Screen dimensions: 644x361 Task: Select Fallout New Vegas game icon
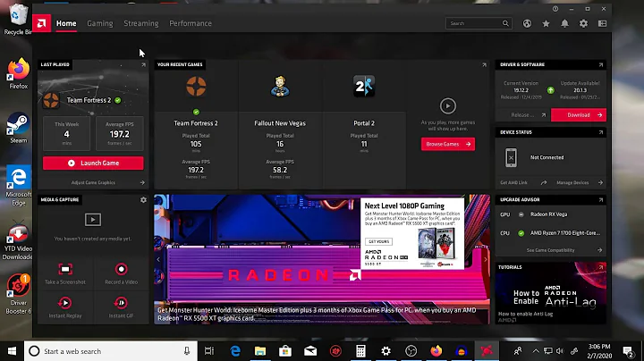(280, 87)
